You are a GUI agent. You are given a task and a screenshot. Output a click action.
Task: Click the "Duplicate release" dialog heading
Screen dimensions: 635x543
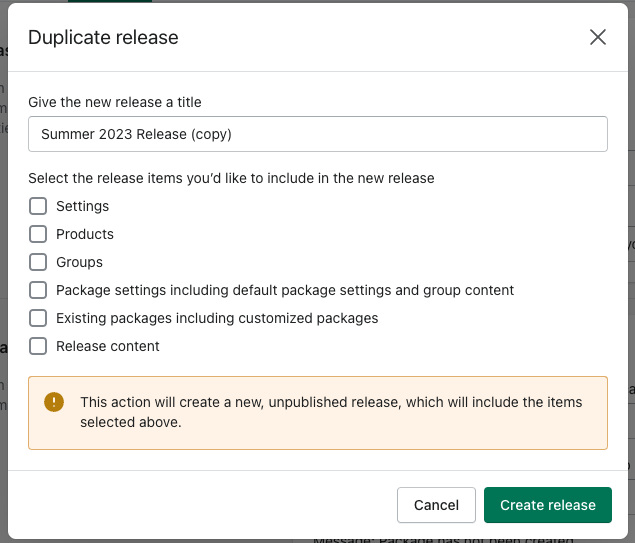tap(103, 38)
